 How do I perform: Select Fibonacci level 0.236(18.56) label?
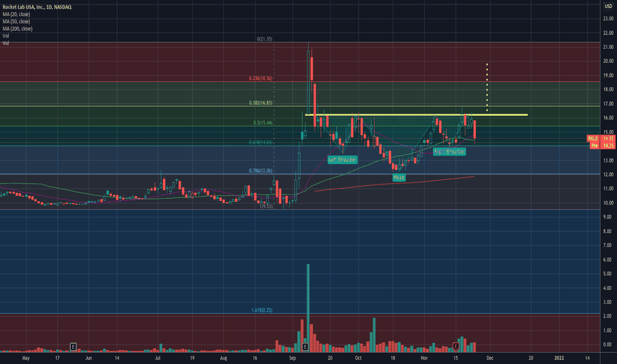(x=260, y=78)
